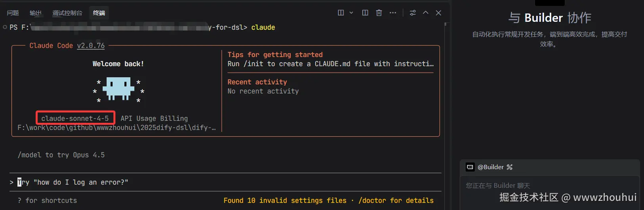This screenshot has width=644, height=210.
Task: Open the 调试控制台 tab
Action: tap(67, 13)
